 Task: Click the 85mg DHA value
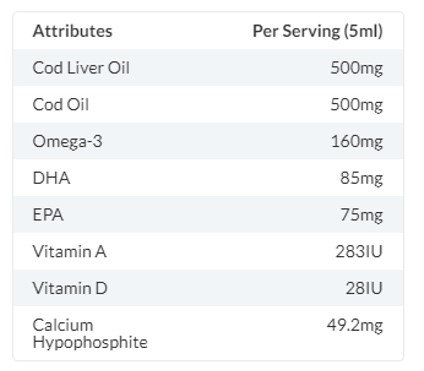[x=361, y=178]
